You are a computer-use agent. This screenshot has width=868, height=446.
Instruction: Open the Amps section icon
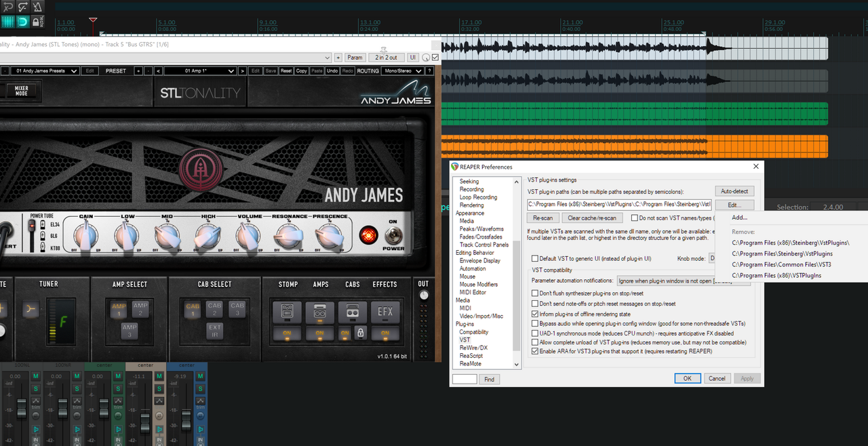click(319, 312)
